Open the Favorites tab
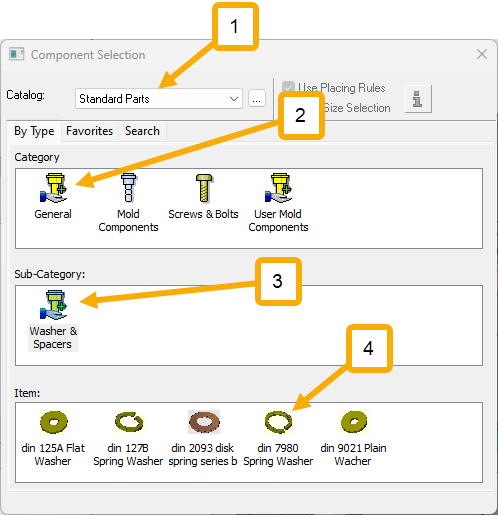 (x=89, y=131)
